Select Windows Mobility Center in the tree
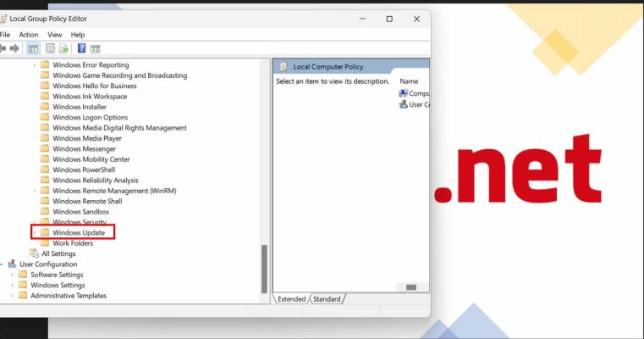Image resolution: width=644 pixels, height=339 pixels. click(91, 159)
